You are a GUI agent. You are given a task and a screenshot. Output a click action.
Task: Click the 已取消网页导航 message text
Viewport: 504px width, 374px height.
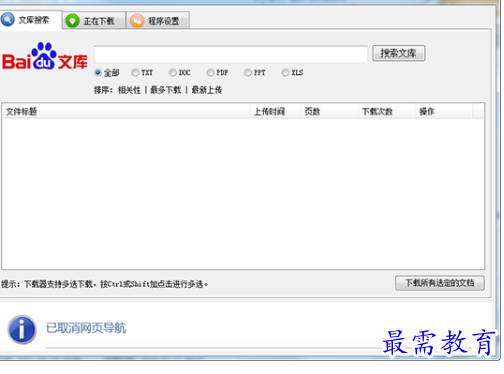pyautogui.click(x=86, y=328)
